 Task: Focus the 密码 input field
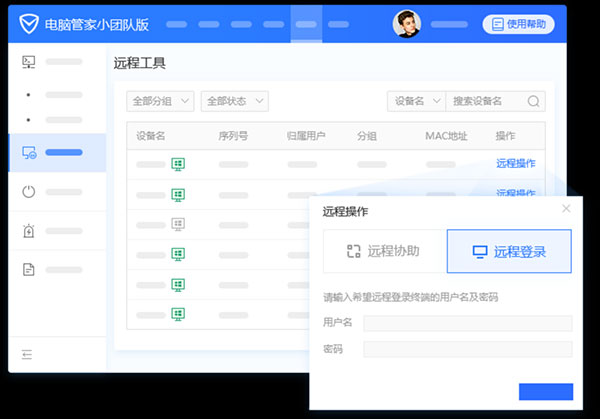coord(468,349)
